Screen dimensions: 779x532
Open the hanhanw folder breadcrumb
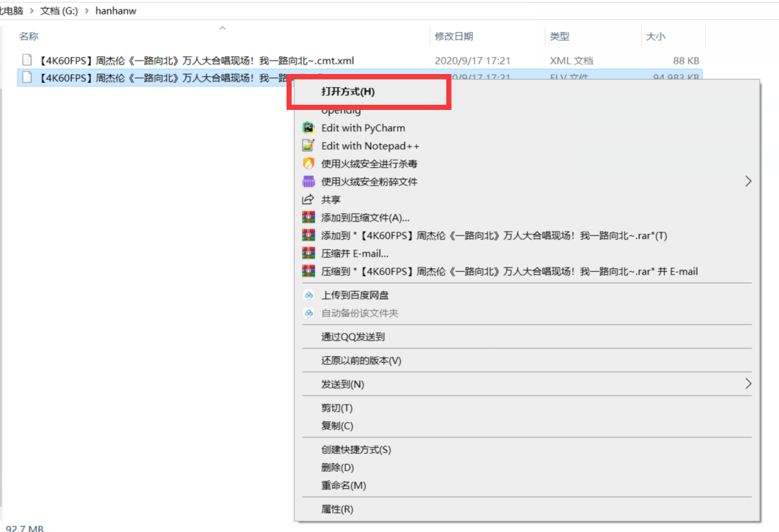pos(116,11)
